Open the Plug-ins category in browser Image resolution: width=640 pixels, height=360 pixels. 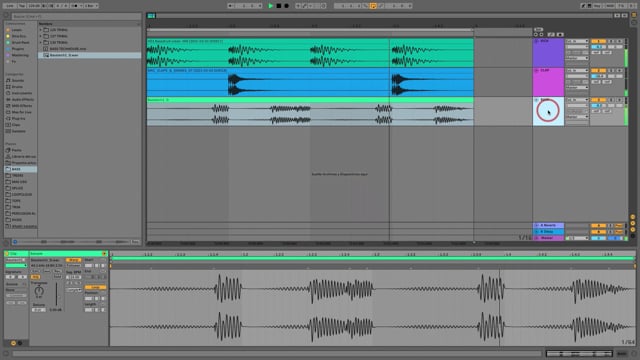18,118
